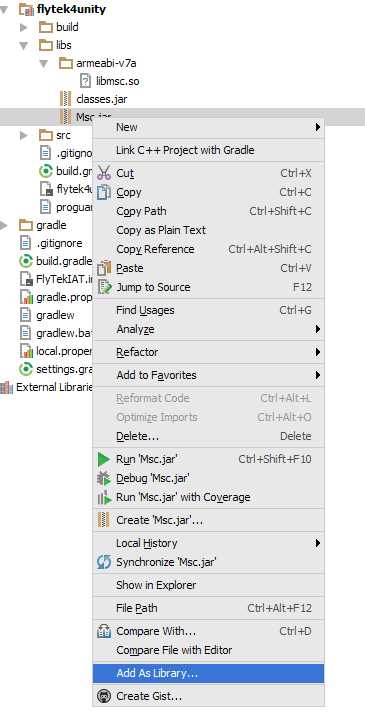Screen dimensions: 365x714
Task: Select the gradlew file in project tree
Action: pos(55,315)
